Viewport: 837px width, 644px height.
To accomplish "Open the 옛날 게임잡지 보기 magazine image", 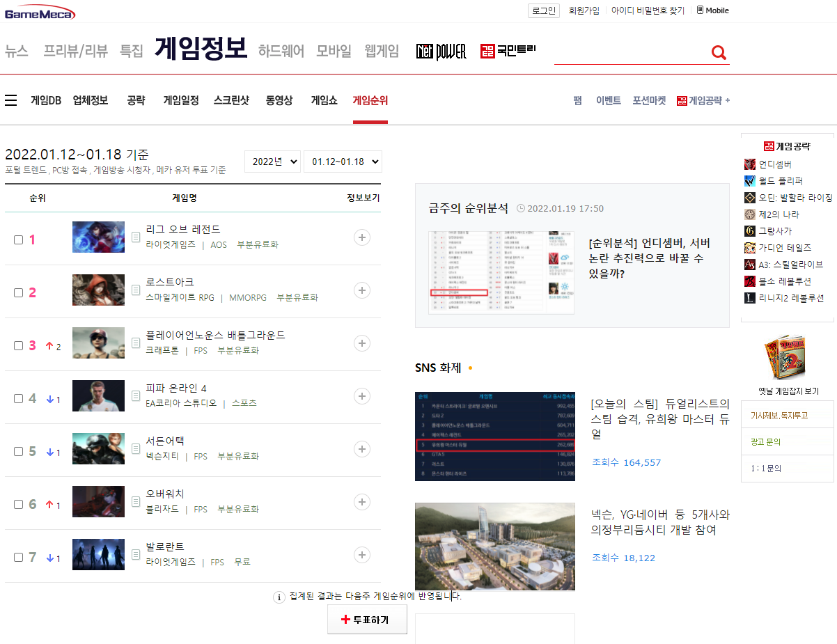I will 787,359.
